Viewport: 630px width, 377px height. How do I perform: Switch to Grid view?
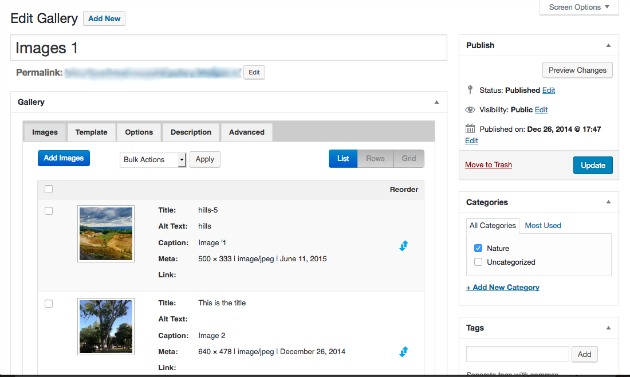point(409,159)
